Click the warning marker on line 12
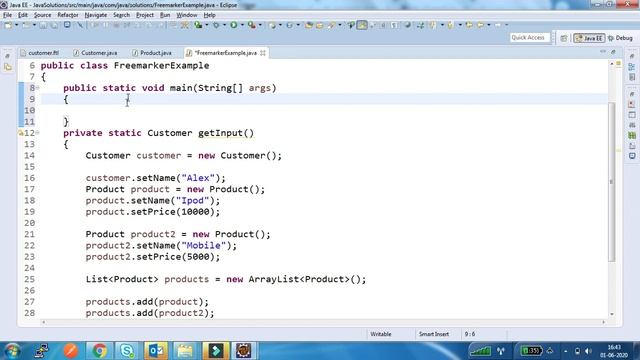 21,133
